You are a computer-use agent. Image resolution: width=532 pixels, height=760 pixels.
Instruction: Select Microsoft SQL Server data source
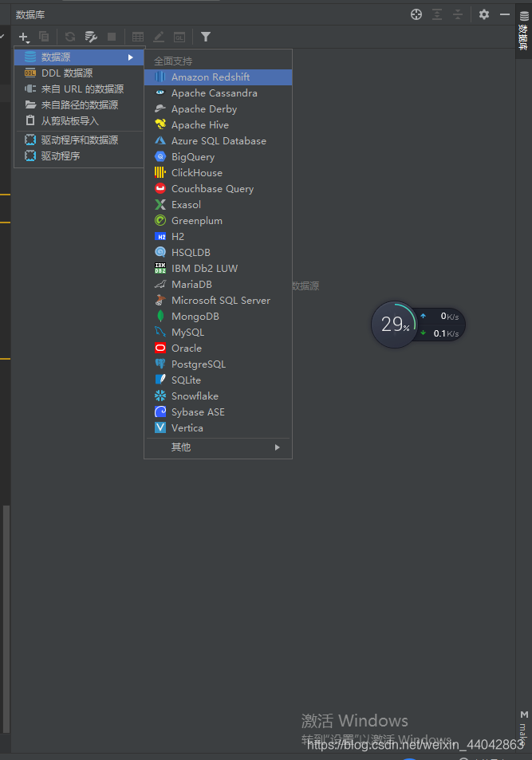coord(219,301)
